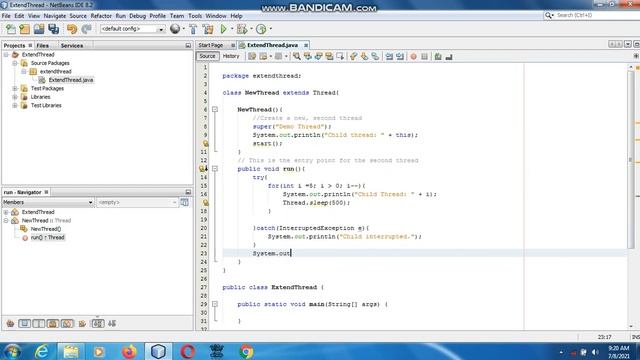640x360 pixels.
Task: Toggle Fully Qualified Names in Navigator
Action: pos(82,324)
